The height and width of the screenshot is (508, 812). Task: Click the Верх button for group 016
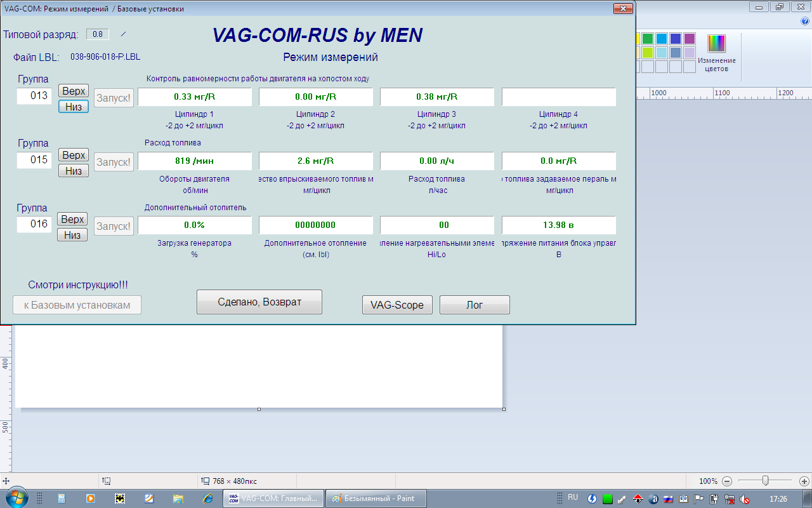pyautogui.click(x=73, y=219)
